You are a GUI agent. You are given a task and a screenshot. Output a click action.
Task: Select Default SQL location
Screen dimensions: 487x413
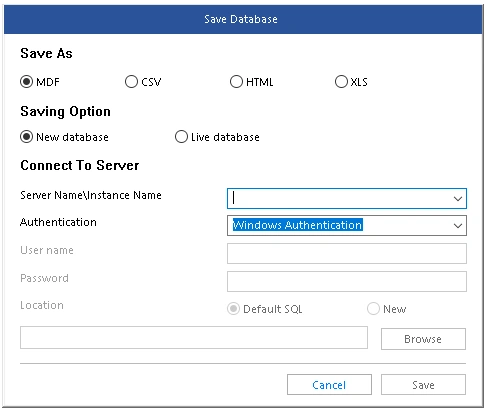[x=233, y=309]
